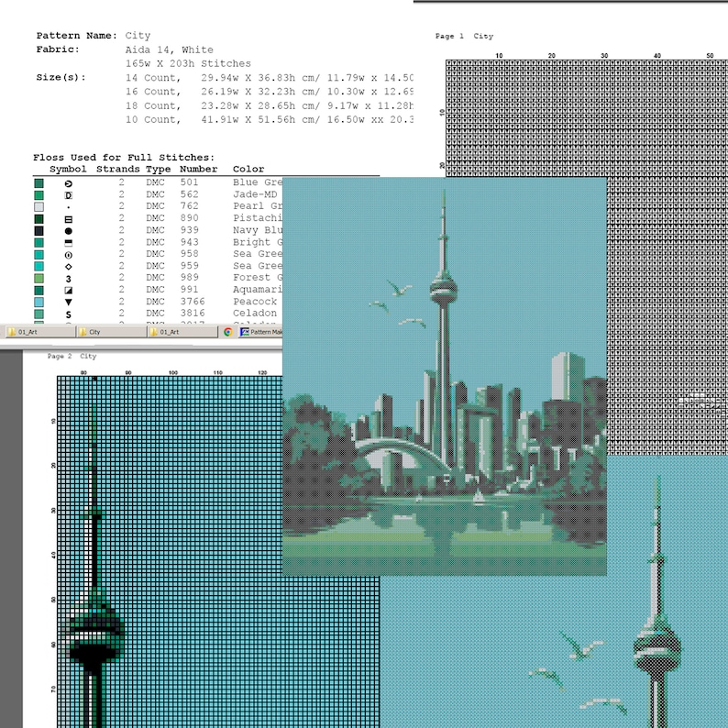The image size is (728, 728).
Task: Click the 'Symbol' column header
Action: tap(68, 169)
